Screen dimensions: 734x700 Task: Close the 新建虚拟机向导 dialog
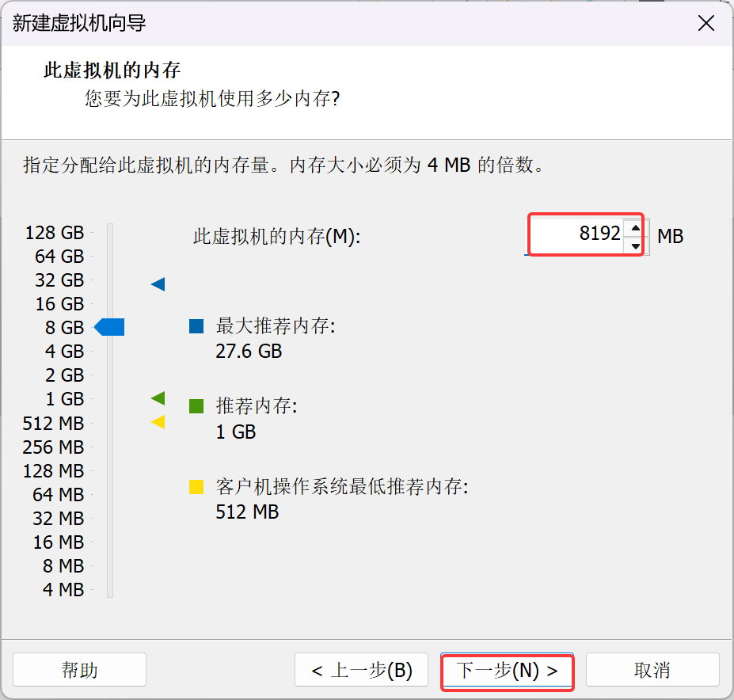coord(706,23)
